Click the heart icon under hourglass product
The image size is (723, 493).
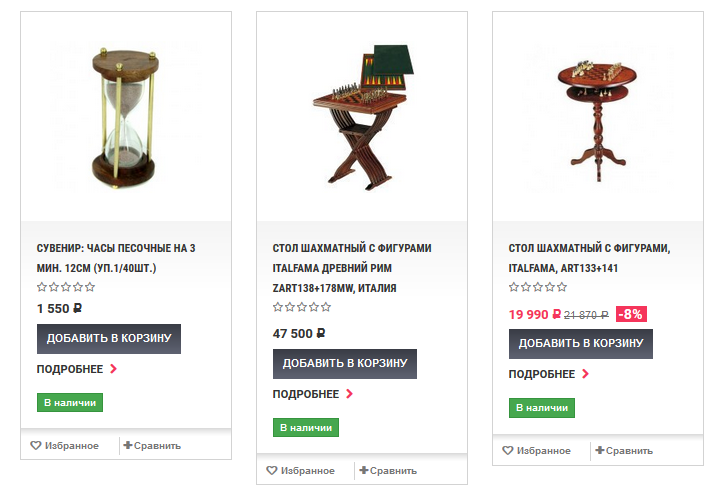coord(36,445)
